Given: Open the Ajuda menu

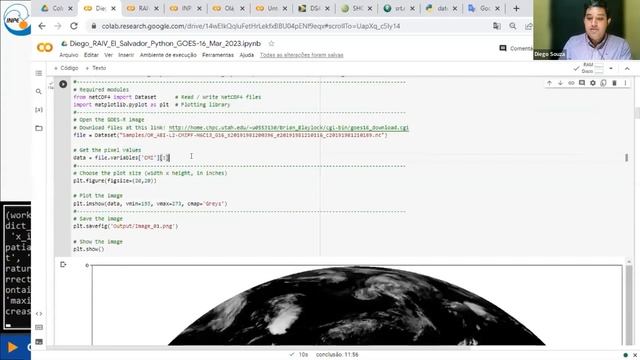Looking at the screenshot, I should click(x=247, y=55).
